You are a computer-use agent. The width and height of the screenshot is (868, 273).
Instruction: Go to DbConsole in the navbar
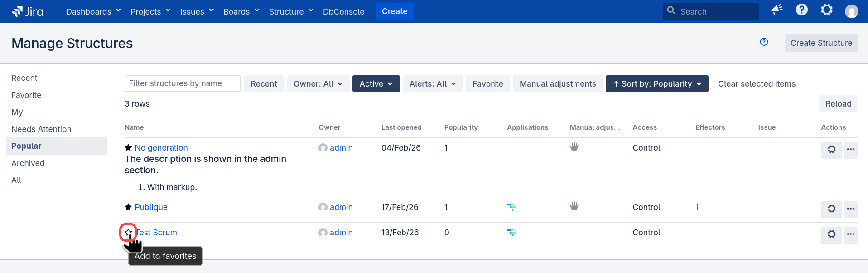343,11
